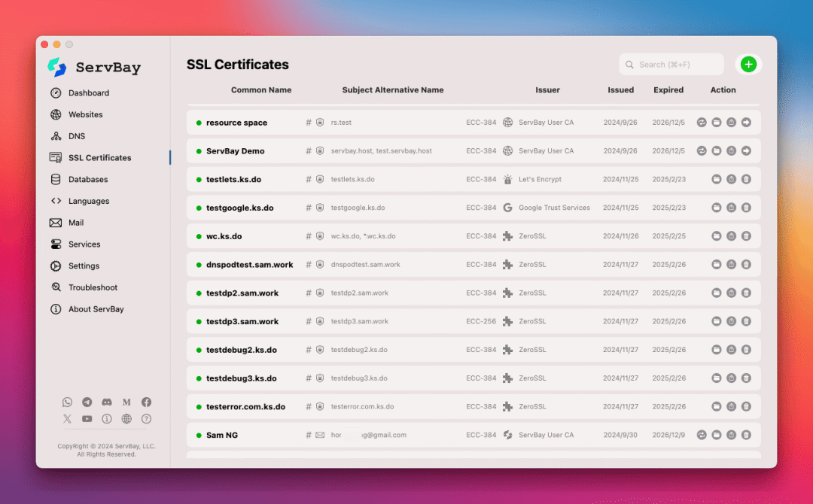Screen dimensions: 813x504
Task: Open the folder icon for the testerror.com.ks.do row
Action: tap(717, 407)
